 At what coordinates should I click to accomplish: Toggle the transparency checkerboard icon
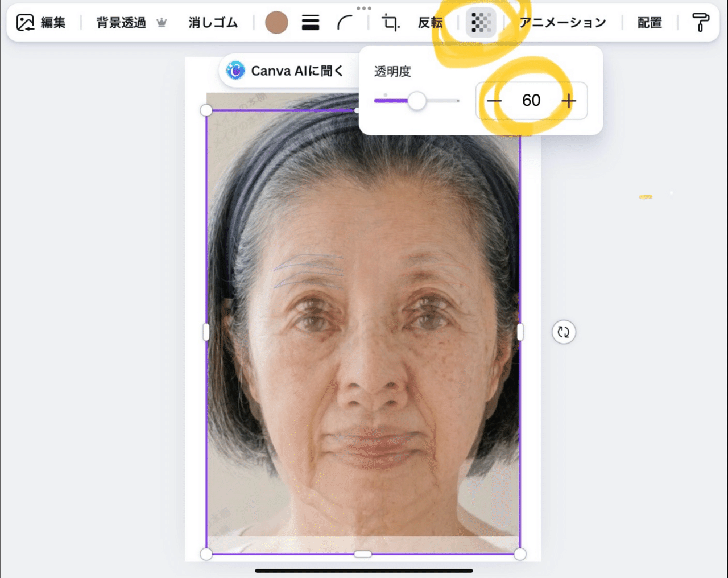click(x=481, y=23)
